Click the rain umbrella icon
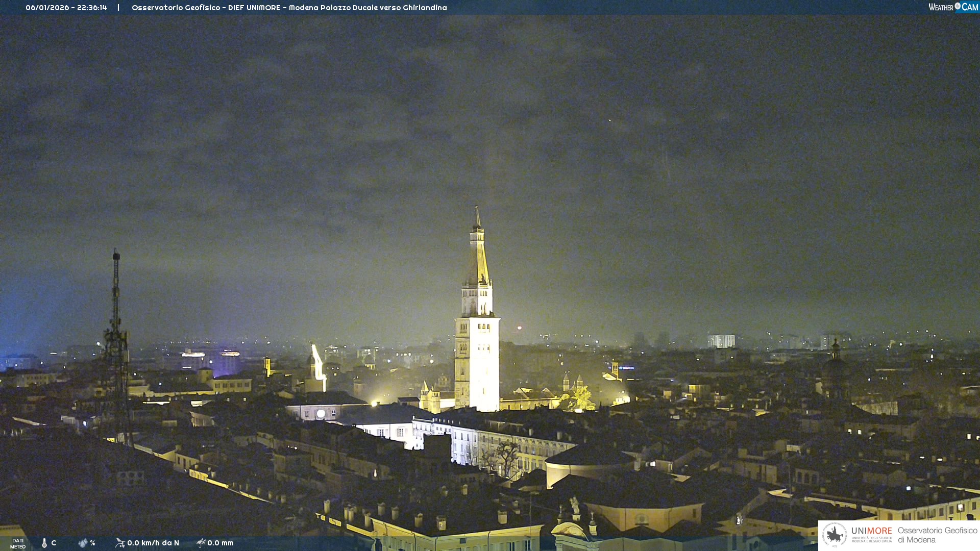980x551 pixels. pos(201,543)
